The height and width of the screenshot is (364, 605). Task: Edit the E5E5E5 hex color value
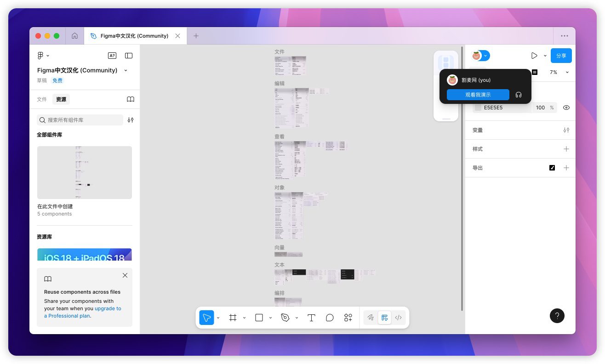pos(493,108)
